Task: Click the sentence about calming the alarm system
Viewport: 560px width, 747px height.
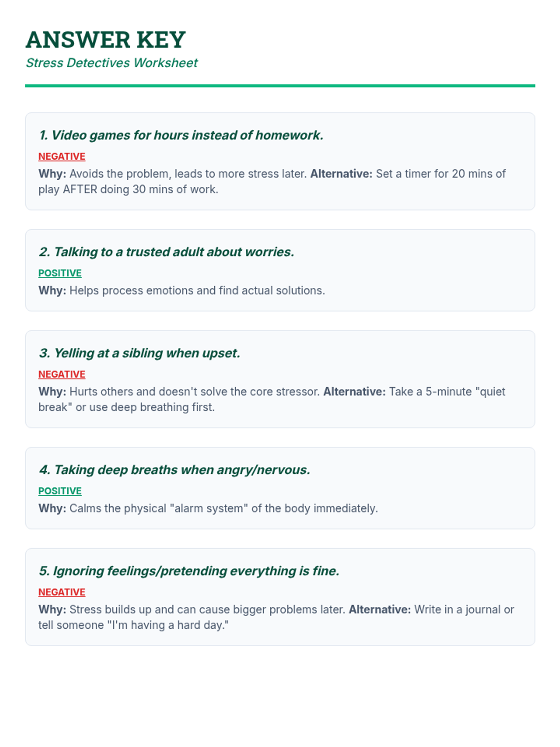Action: (224, 508)
